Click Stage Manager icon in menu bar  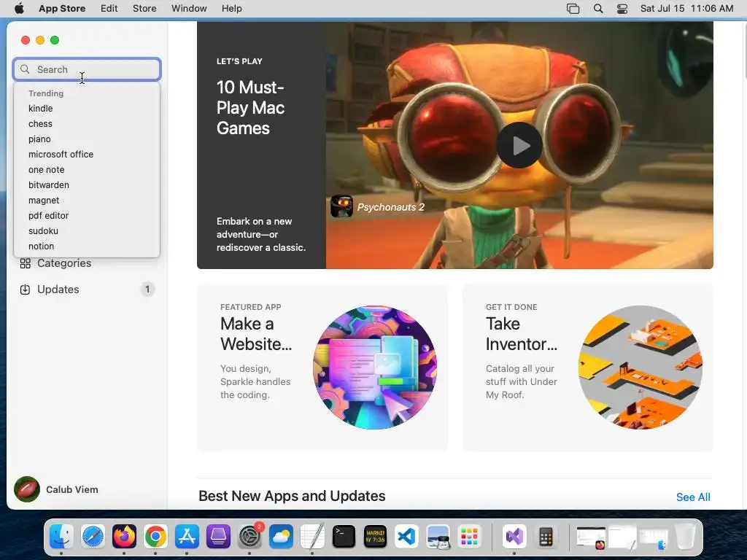pos(573,9)
